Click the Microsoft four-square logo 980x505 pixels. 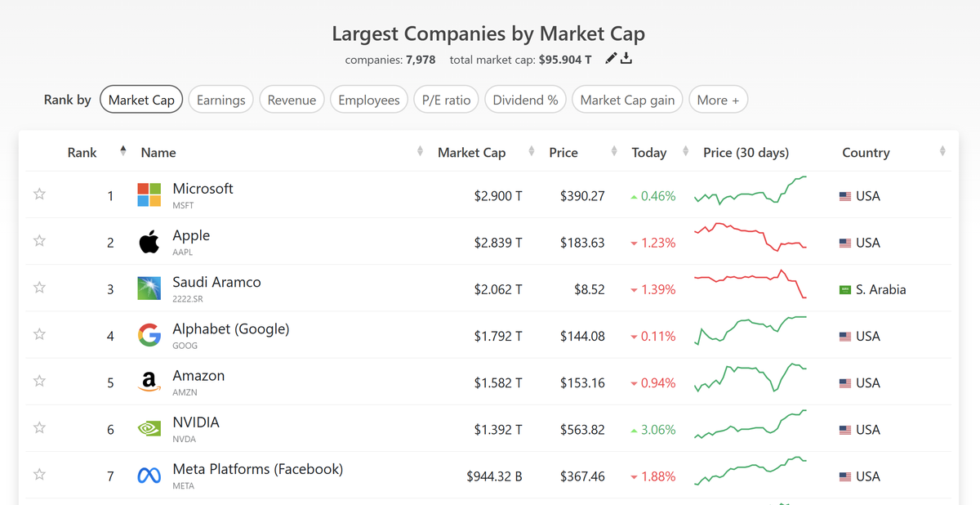(149, 194)
